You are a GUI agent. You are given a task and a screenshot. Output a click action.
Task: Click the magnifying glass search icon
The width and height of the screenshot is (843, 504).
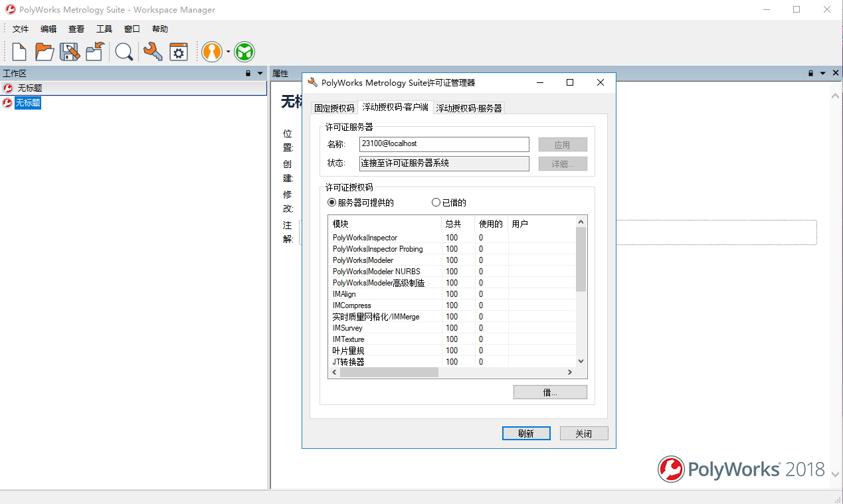tap(124, 52)
